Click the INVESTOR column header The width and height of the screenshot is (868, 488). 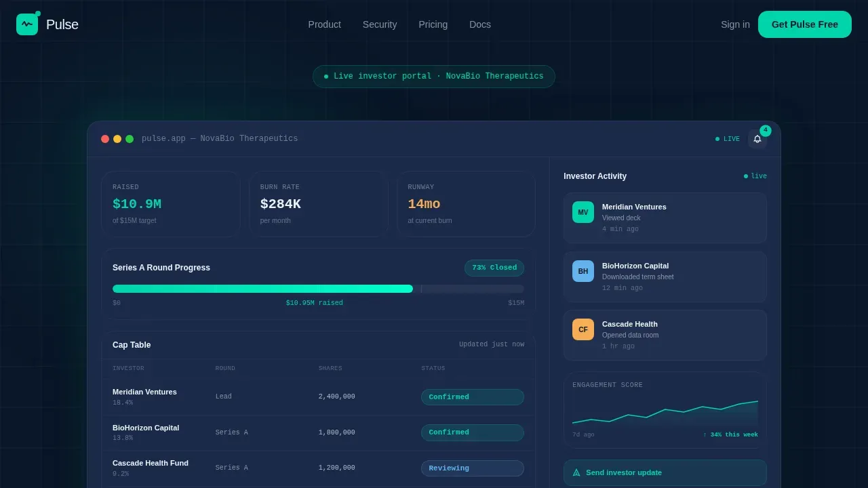(128, 369)
